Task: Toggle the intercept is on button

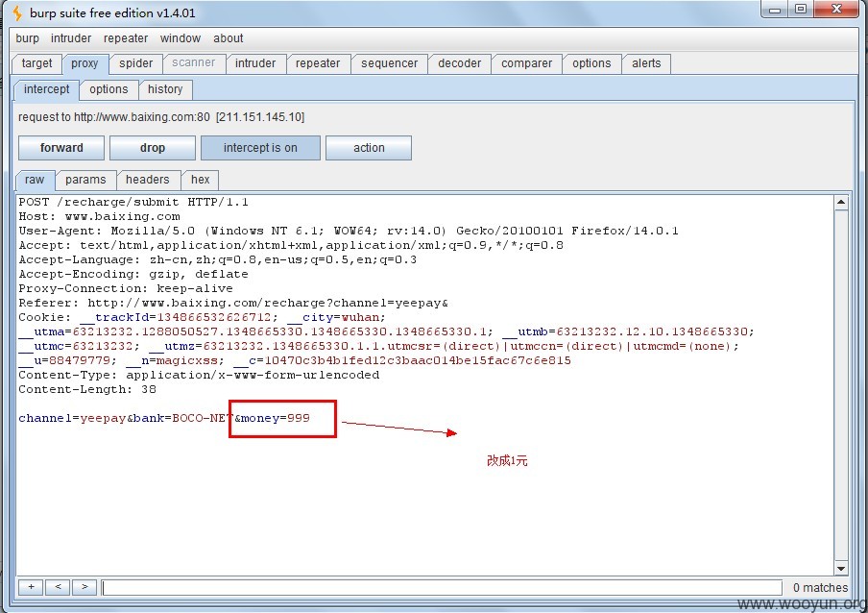Action: point(260,148)
